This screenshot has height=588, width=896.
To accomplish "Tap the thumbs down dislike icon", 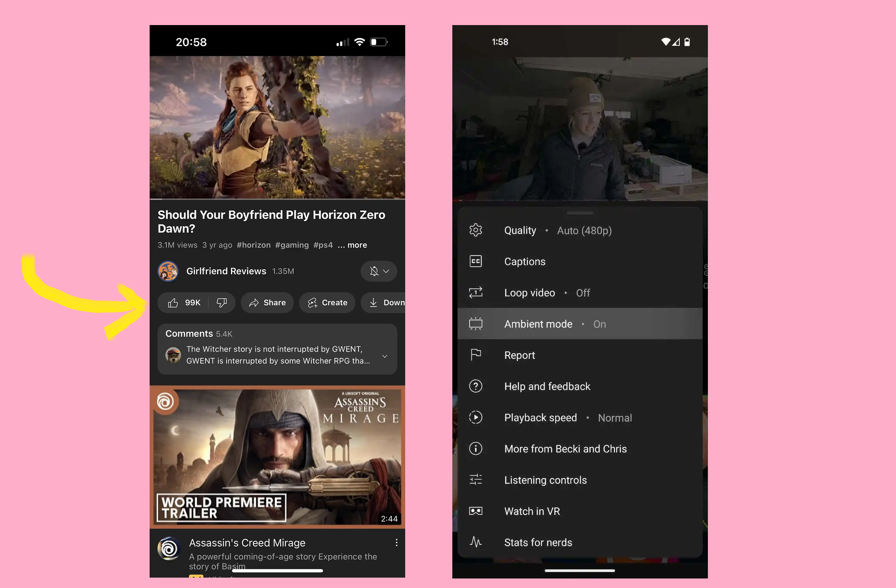I will [x=222, y=303].
